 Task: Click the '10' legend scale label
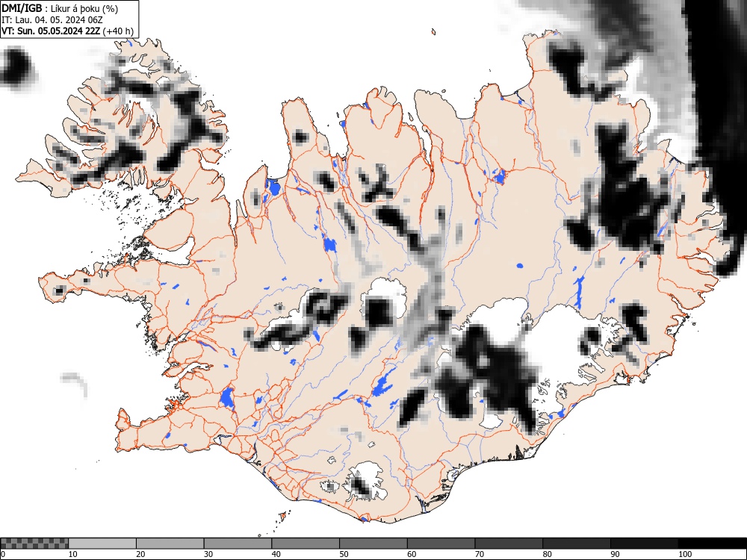pyautogui.click(x=72, y=554)
